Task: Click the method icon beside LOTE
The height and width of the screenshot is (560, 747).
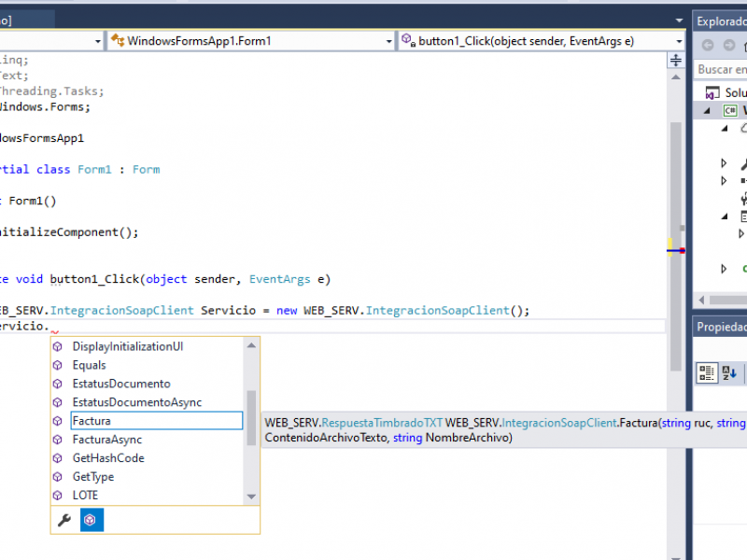Action: pyautogui.click(x=58, y=496)
